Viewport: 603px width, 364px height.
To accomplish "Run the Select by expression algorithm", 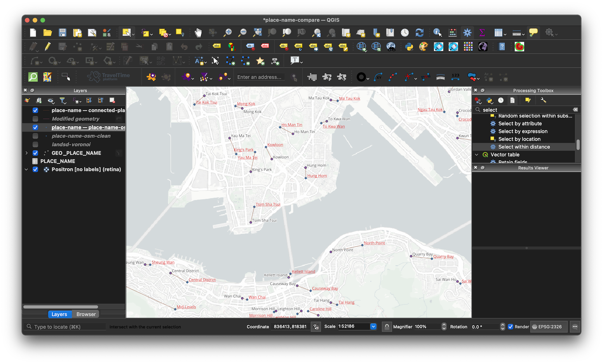I will pos(523,131).
